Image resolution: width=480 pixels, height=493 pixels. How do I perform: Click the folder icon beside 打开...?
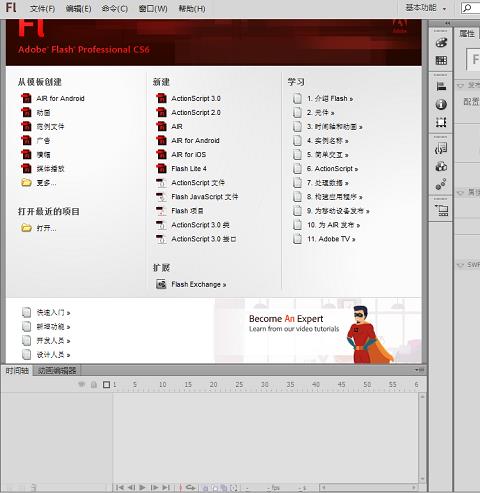26,228
